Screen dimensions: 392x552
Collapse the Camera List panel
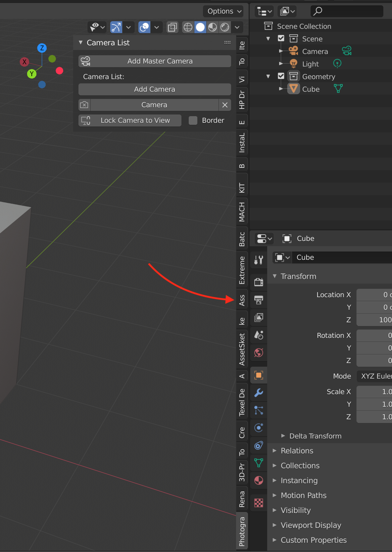coord(80,43)
